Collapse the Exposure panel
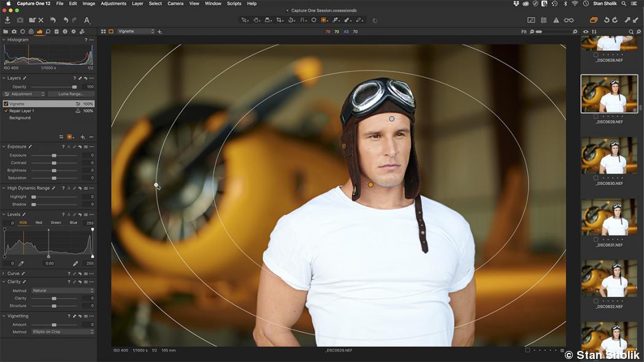This screenshot has width=644, height=362. click(x=4, y=146)
